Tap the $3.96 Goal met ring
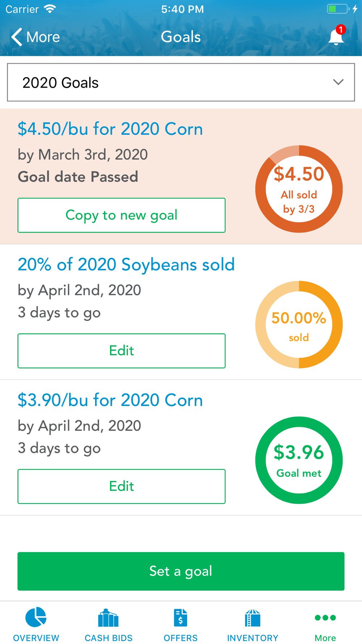Viewport: 362px width, 644px height. point(299,460)
